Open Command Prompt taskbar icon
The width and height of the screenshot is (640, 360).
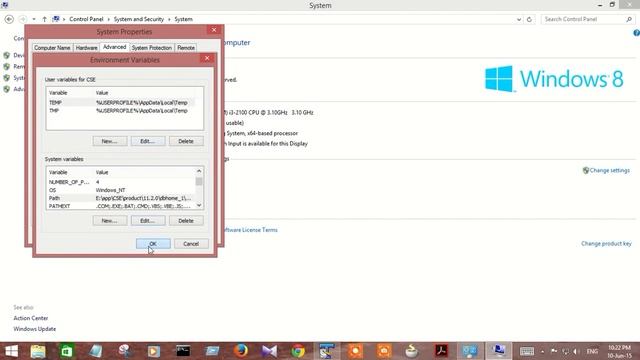[x=183, y=351]
